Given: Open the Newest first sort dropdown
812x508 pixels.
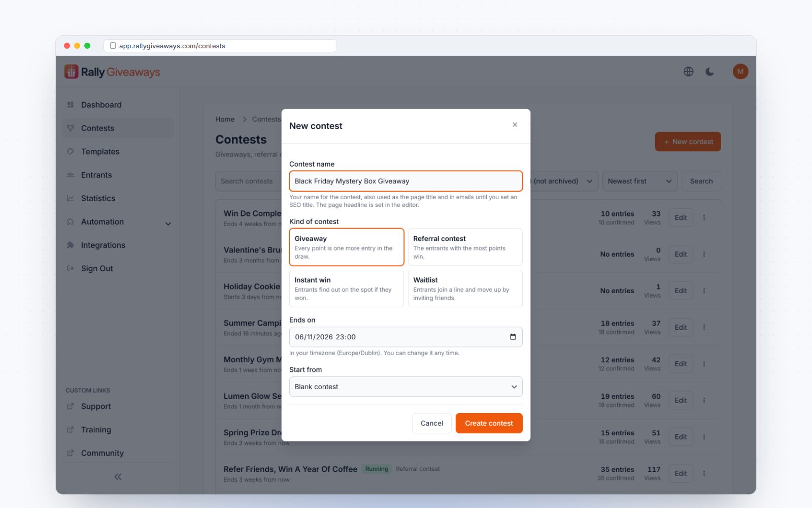Looking at the screenshot, I should point(640,181).
